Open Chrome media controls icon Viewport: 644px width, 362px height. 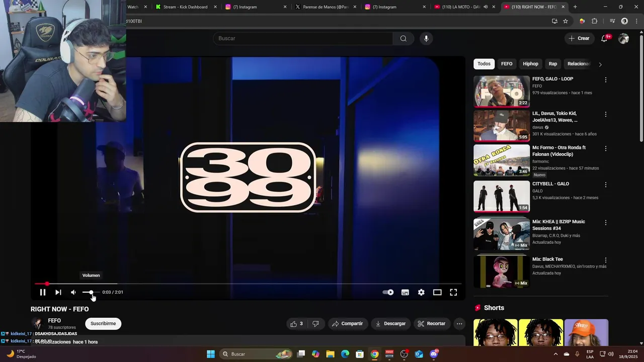coord(612,21)
